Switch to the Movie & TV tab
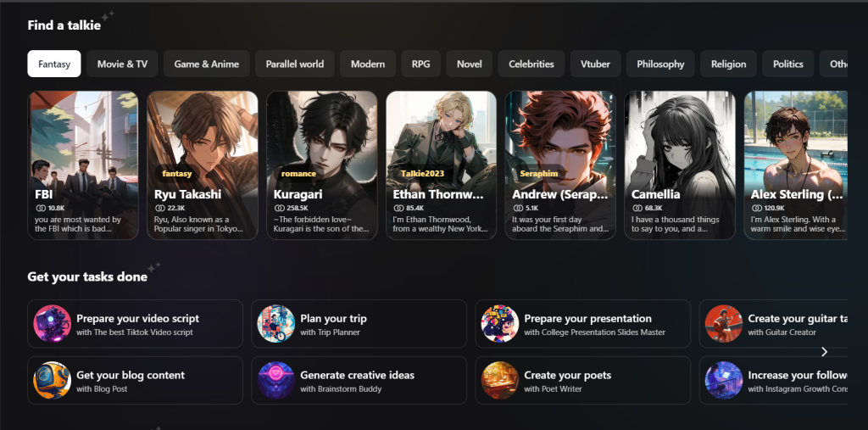This screenshot has height=430, width=868. point(122,64)
